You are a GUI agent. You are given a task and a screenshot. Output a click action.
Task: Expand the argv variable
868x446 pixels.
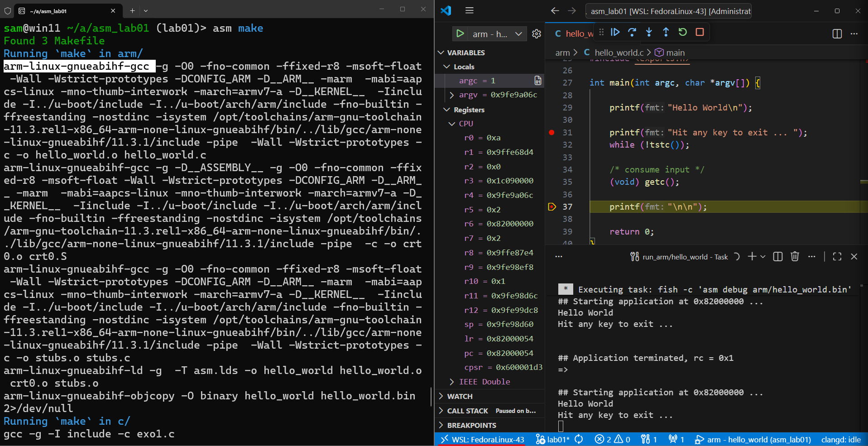pos(451,95)
